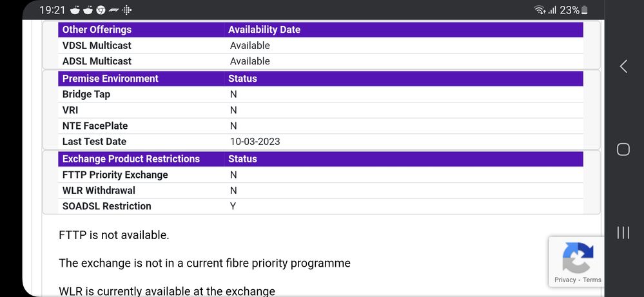Tap the mobile signal bars icon
The height and width of the screenshot is (297, 644).
coord(552,10)
